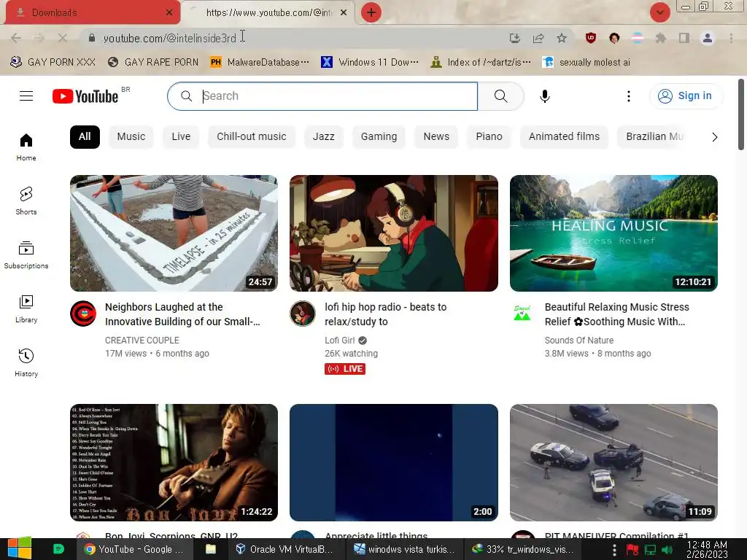Open the uBlock Origin extension
The height and width of the screenshot is (560, 747).
click(591, 38)
